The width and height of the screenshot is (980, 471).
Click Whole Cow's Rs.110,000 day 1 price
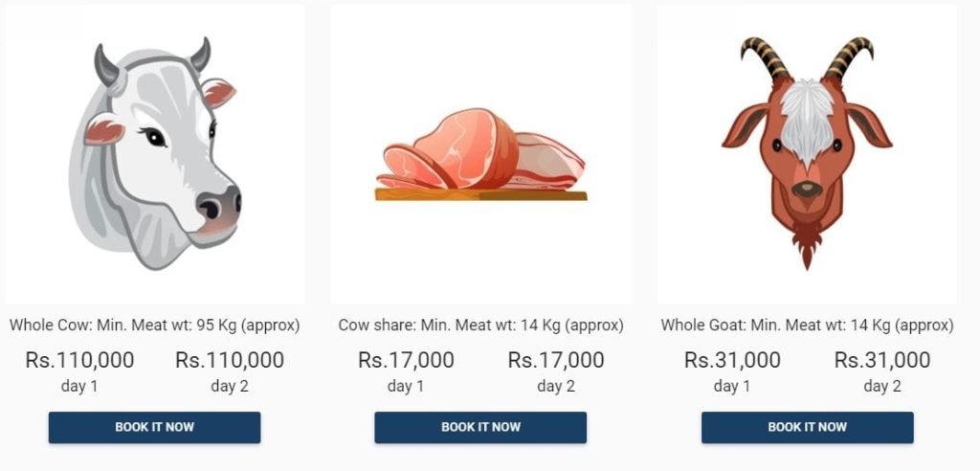pos(79,360)
